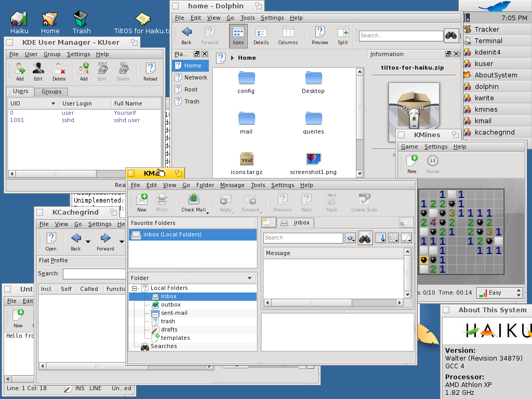
Task: Click binoculars find icon in KMail search
Action: point(365,238)
